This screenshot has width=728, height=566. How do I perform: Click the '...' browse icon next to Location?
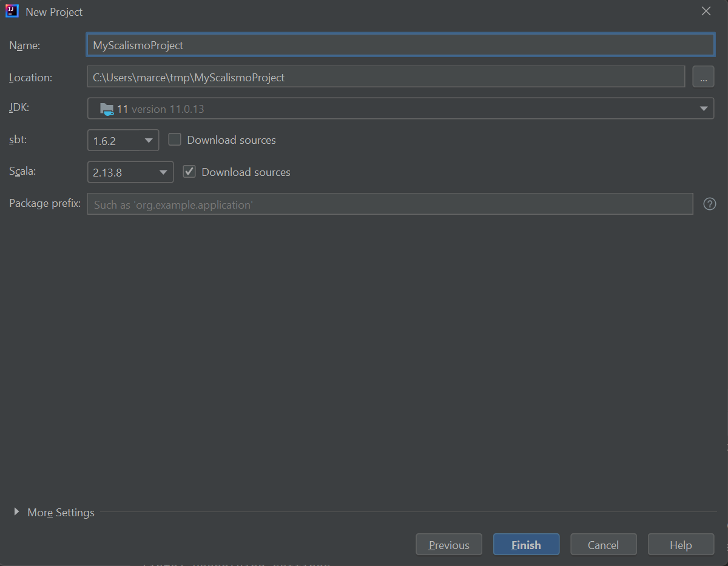[703, 76]
